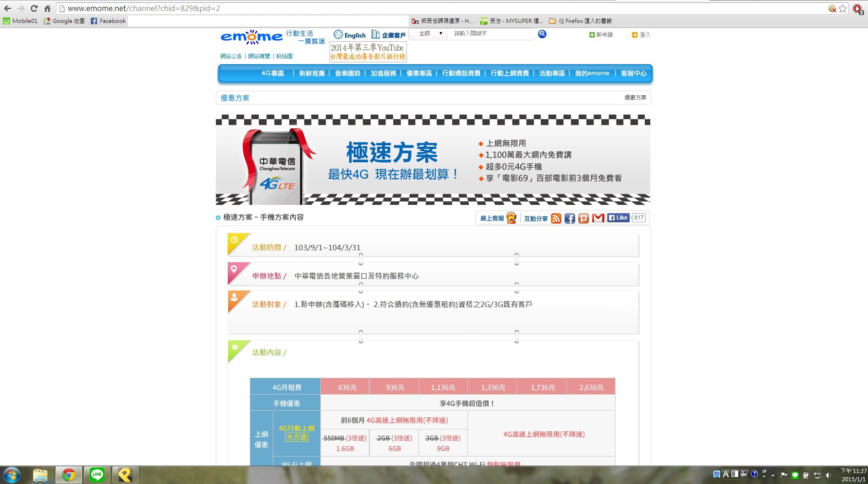Click the LINE tray icon
Viewport: 868px width, 484px height.
[795, 475]
